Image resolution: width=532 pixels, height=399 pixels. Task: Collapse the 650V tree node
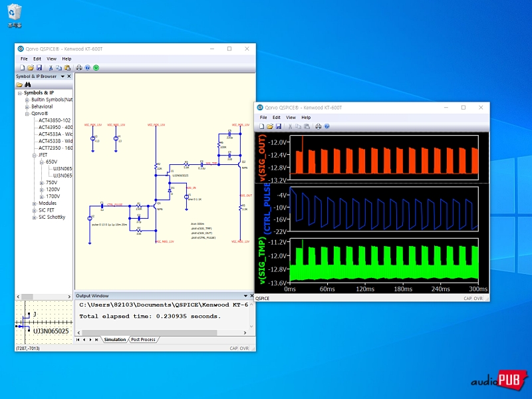[x=41, y=162]
